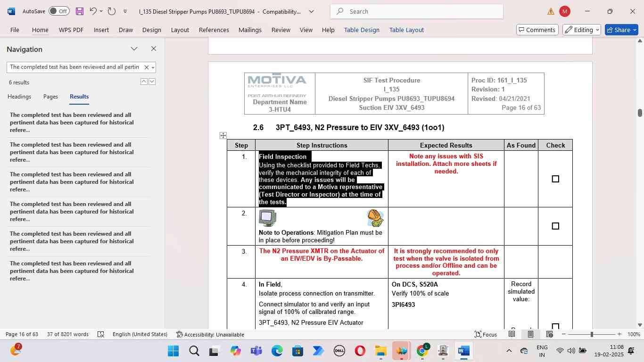Switch to Web Layout view
This screenshot has height=362, width=644.
coord(549,334)
